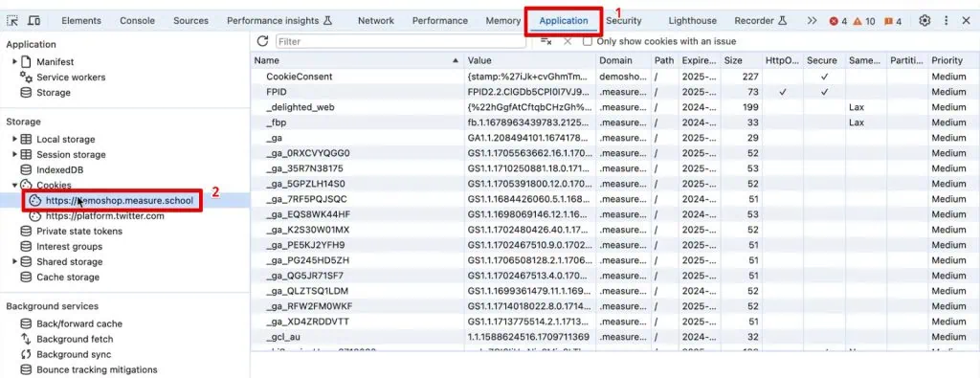Viewport: 980px width, 378px height.
Task: Click the orange issues count badge
Action: click(x=893, y=21)
